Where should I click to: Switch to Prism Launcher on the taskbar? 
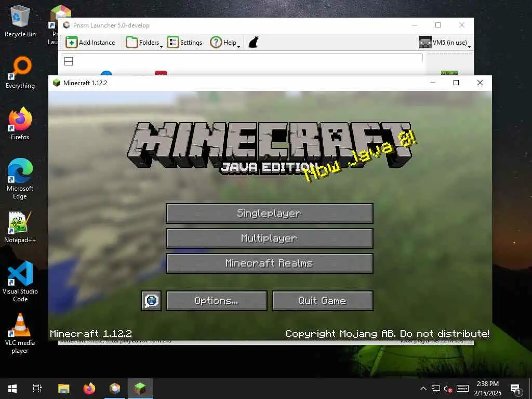click(115, 389)
